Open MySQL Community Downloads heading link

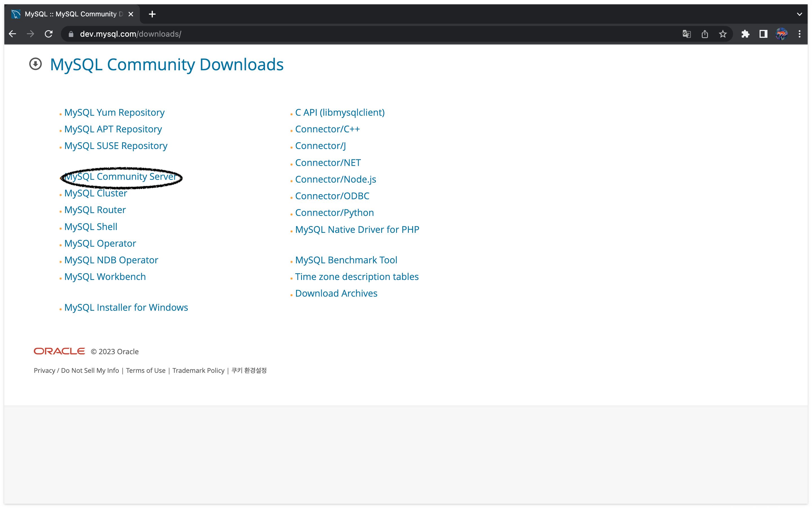(167, 65)
